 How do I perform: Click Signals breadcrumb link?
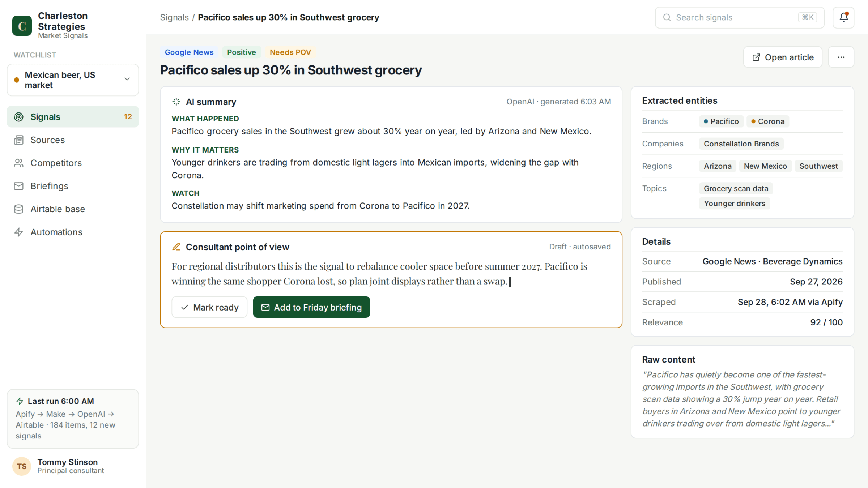coord(174,17)
